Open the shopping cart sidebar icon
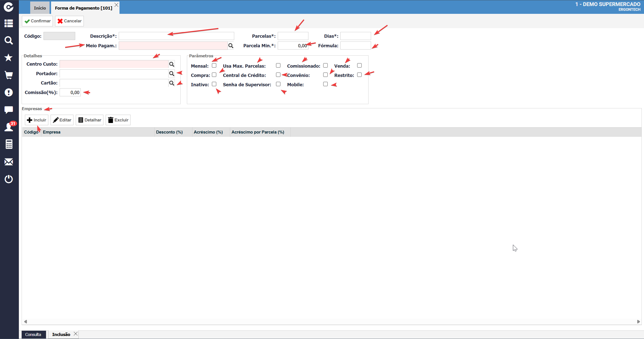 [9, 75]
